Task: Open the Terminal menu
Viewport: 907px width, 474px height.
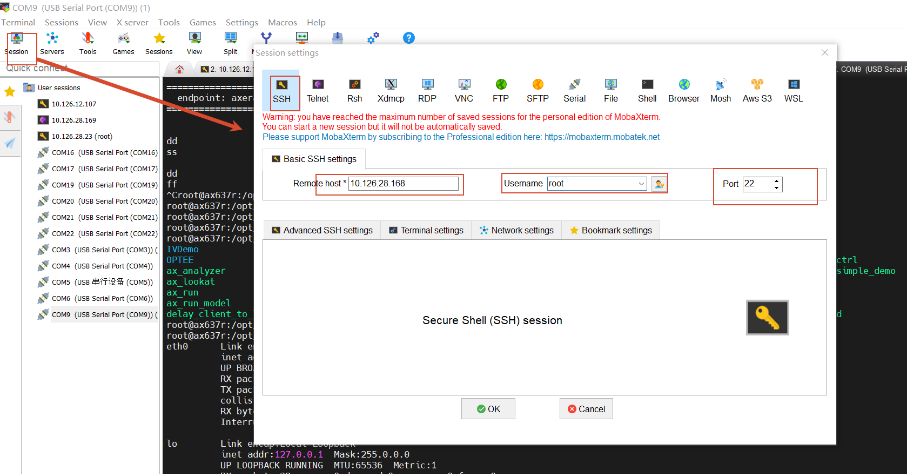Action: [x=18, y=23]
